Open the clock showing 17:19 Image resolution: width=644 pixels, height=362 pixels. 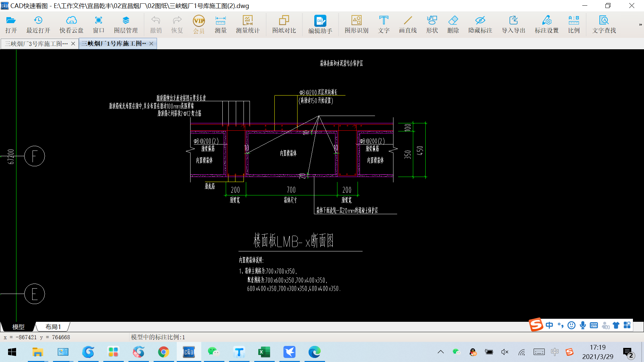(x=598, y=352)
